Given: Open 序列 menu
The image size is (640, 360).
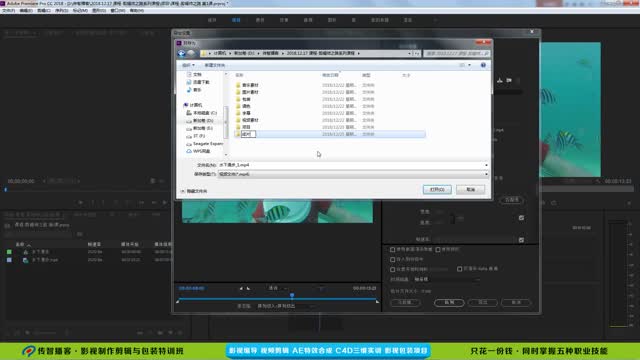Looking at the screenshot, I should 61,11.
